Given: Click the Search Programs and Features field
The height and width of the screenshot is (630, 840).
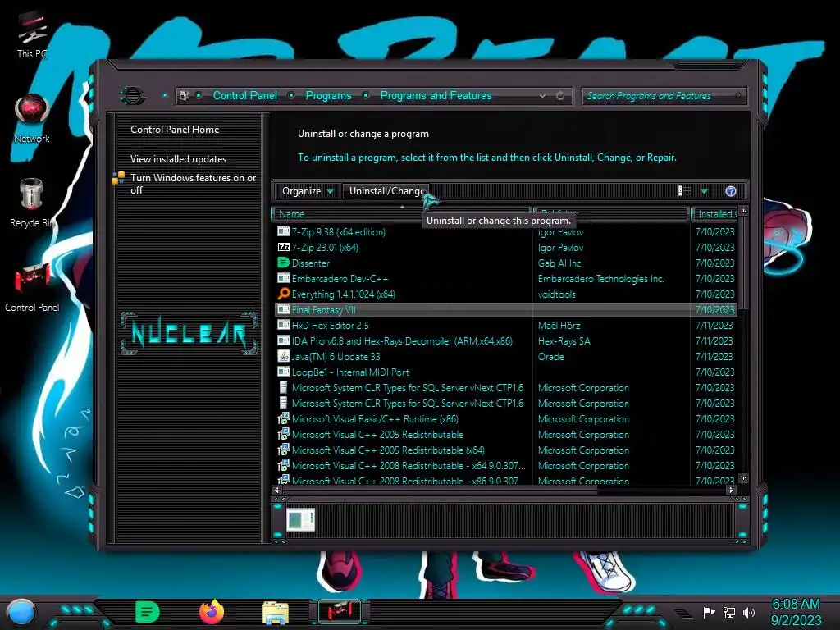Looking at the screenshot, I should pyautogui.click(x=664, y=96).
